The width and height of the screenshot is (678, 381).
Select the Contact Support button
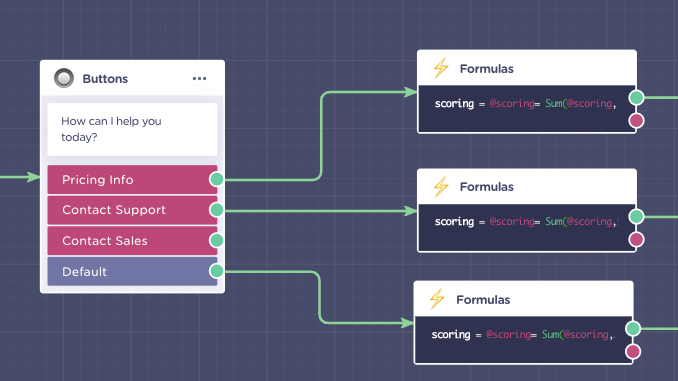coord(132,210)
